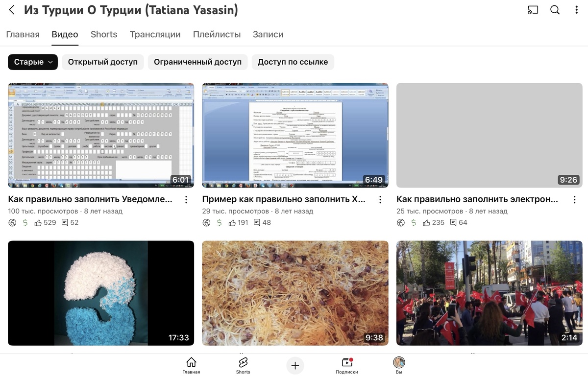Open the Записи tab
The height and width of the screenshot is (377, 588).
268,34
